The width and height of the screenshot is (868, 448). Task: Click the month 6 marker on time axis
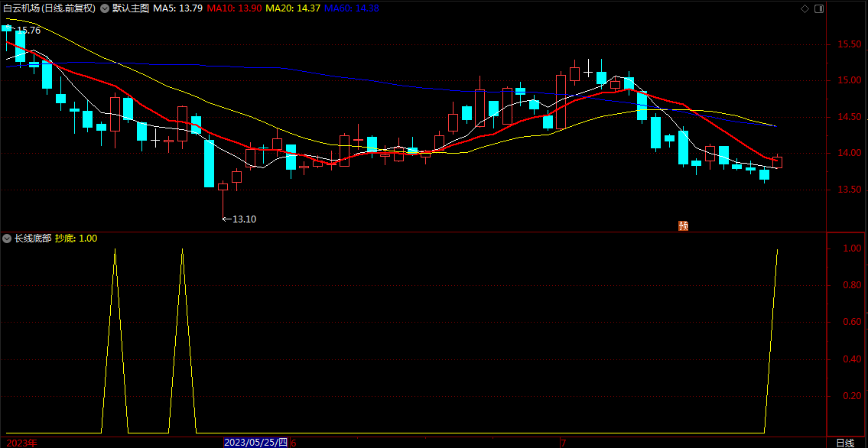tap(294, 443)
